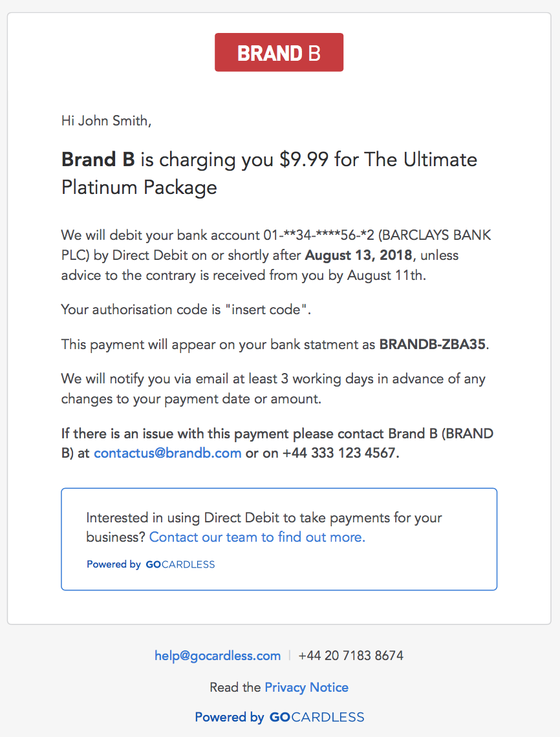Click the 'Hi John Smith,' greeting

(106, 121)
